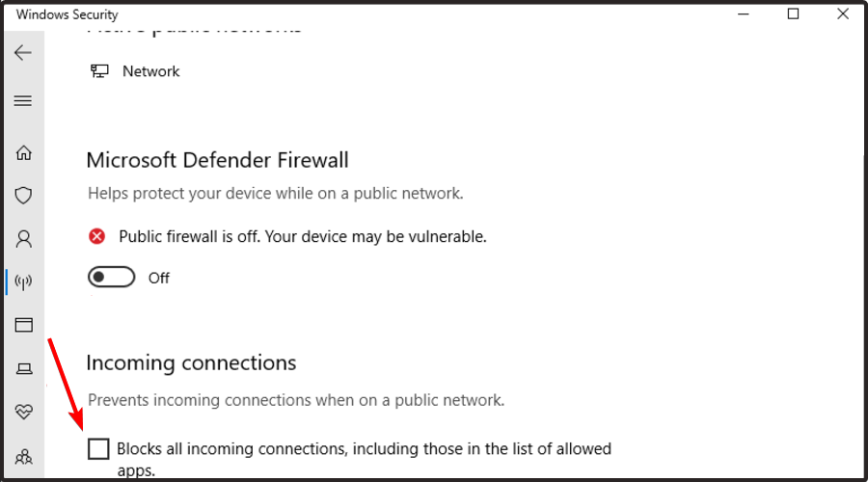This screenshot has height=482, width=868.
Task: Open App & browser control icon
Action: [23, 325]
